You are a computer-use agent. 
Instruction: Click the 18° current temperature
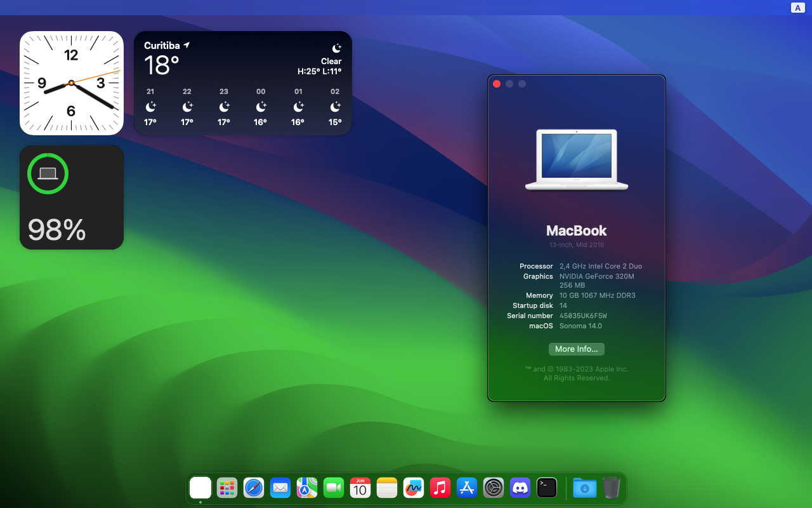click(x=162, y=65)
